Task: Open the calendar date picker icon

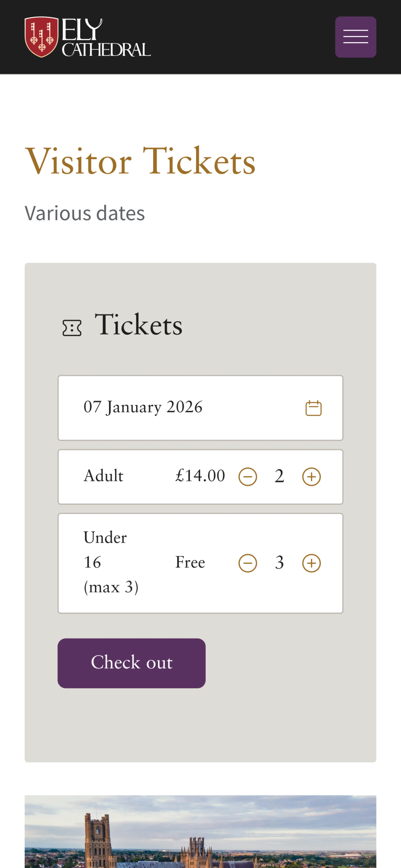Action: tap(313, 408)
